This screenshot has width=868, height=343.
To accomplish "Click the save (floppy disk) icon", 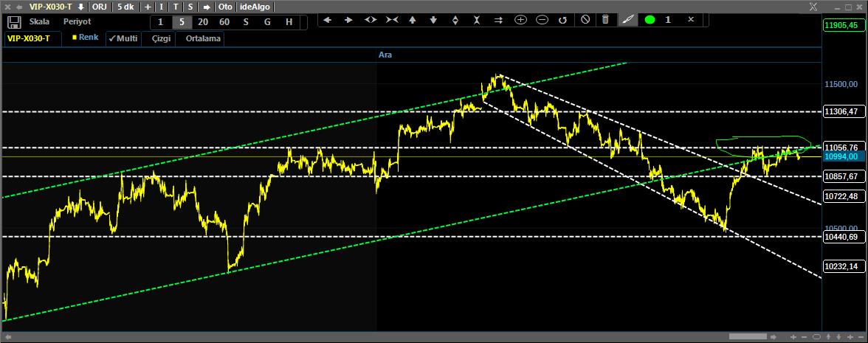I will [x=13, y=21].
